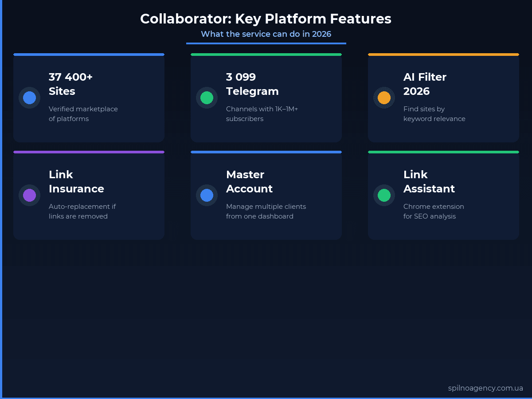Click 'Channels with 1K–1M+ subscribers' description
The image size is (532, 399).
262,114
